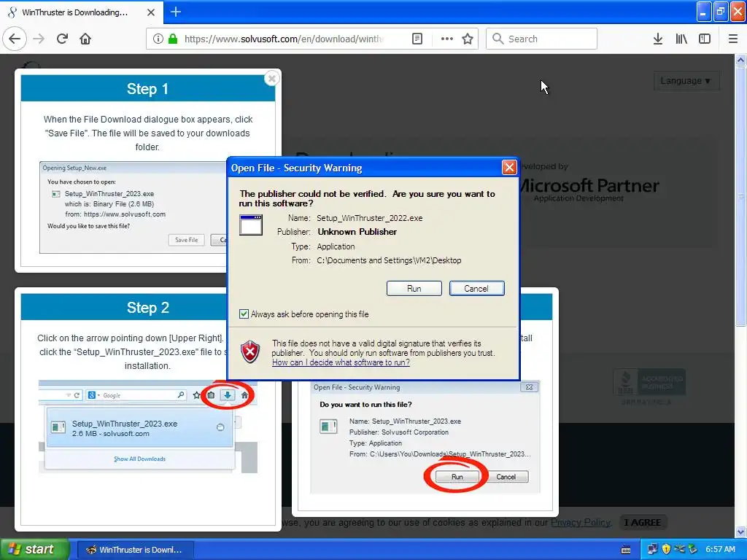Open the Firefox hamburger menu
747x560 pixels.
click(x=732, y=39)
